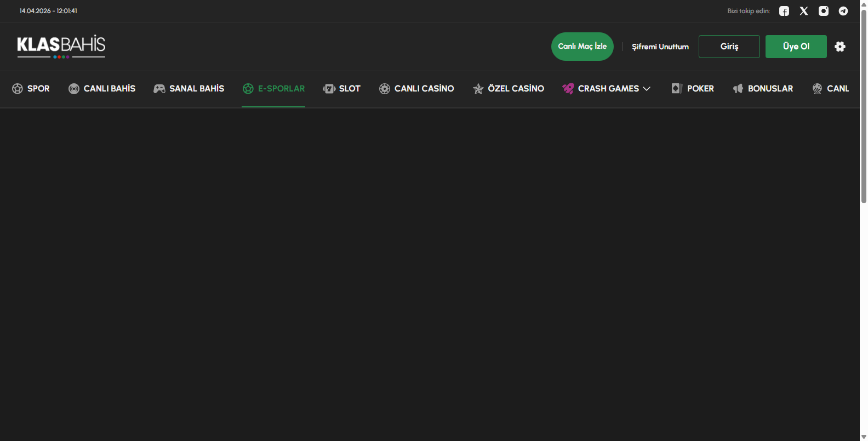Click the soccer ball icon beside Spor
The height and width of the screenshot is (441, 868).
pyautogui.click(x=18, y=89)
